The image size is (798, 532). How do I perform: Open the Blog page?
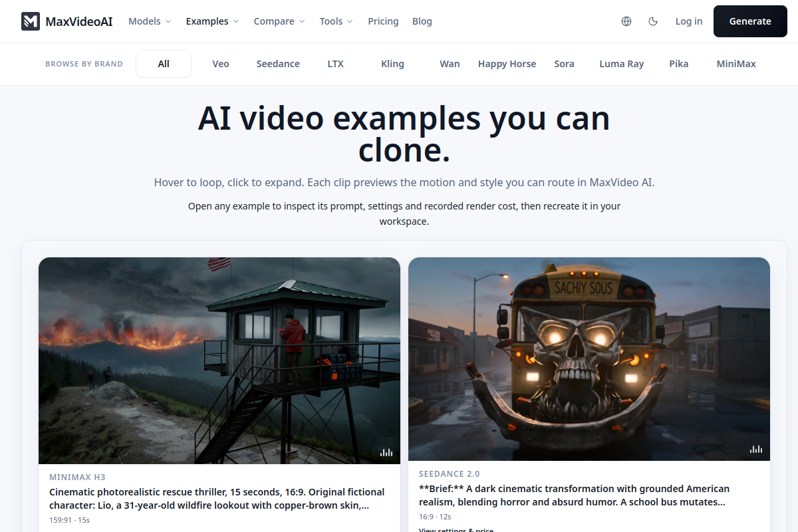[422, 21]
